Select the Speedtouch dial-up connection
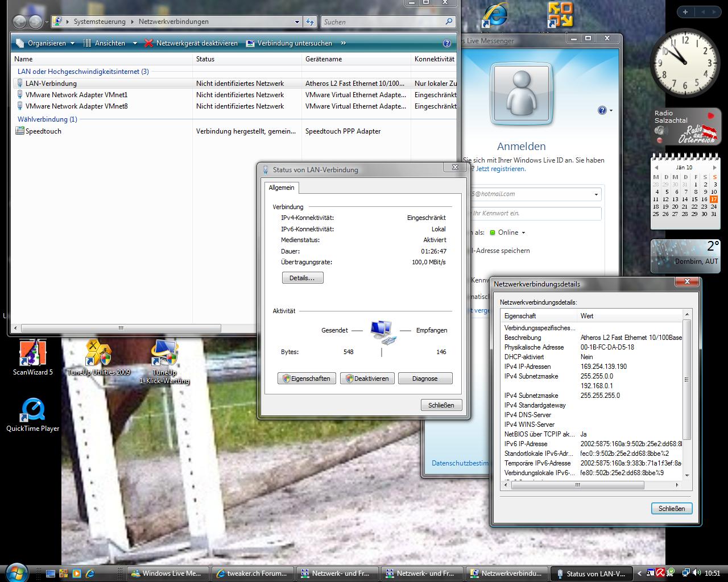Image resolution: width=728 pixels, height=582 pixels. [43, 131]
